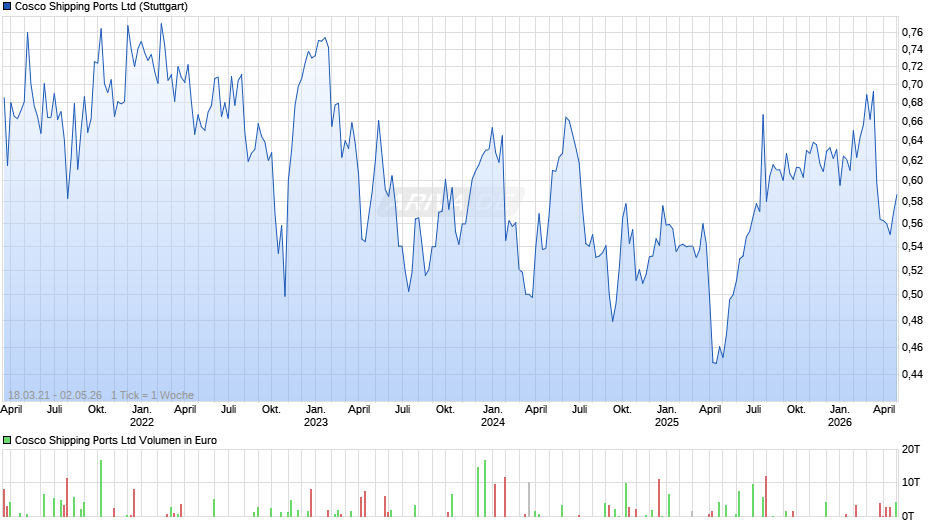The height and width of the screenshot is (526, 940).
Task: Click the green legend square beside Volumen in Euro
Action: (7, 440)
